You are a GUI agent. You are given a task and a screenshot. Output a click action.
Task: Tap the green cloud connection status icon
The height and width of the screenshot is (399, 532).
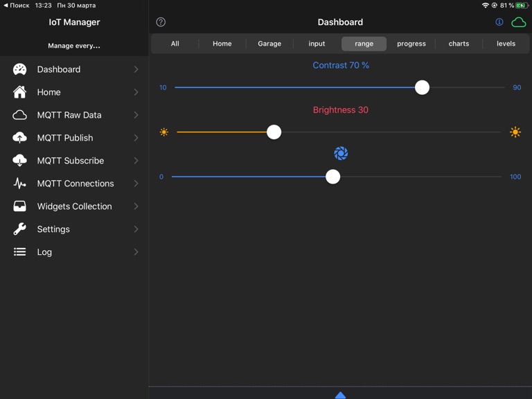tap(518, 22)
